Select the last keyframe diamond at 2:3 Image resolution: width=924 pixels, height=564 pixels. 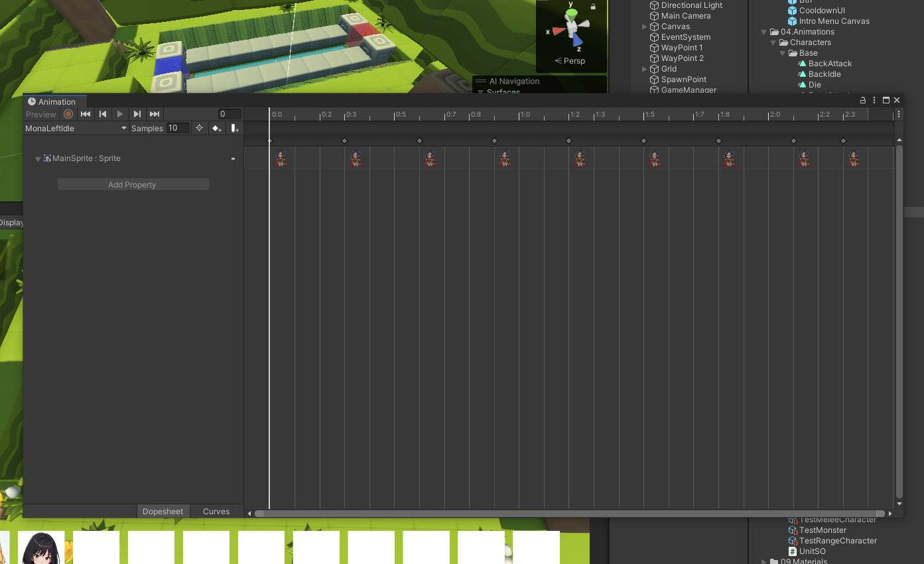[843, 141]
